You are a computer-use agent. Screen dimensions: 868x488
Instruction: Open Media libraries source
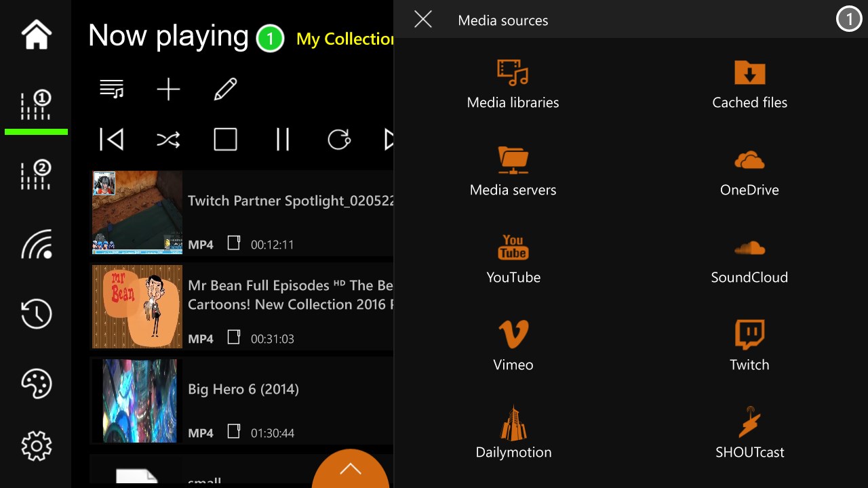click(x=513, y=85)
